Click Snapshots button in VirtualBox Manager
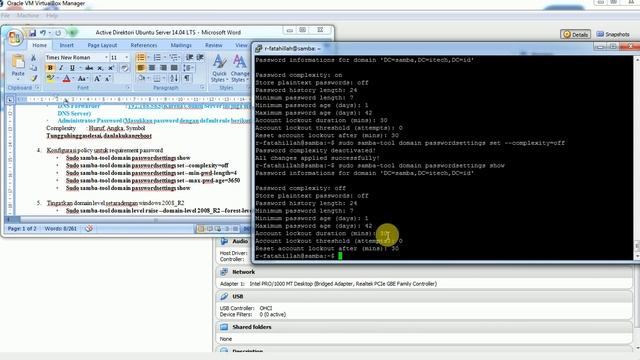The width and height of the screenshot is (640, 360). pyautogui.click(x=613, y=34)
